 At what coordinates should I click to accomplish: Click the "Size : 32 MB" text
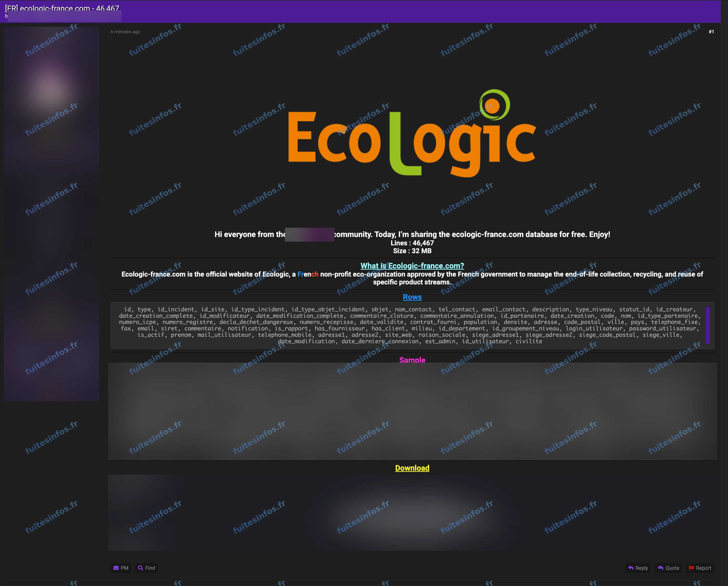[412, 251]
